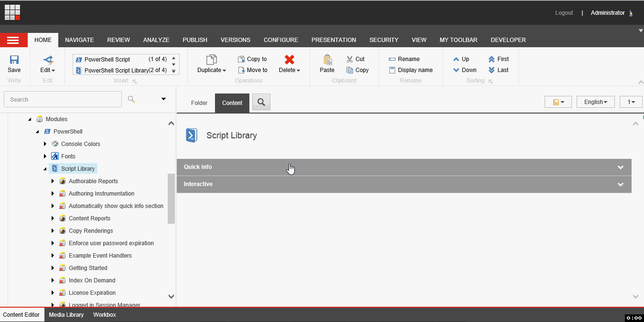Collapse the Script Library node
Viewport: 644px width, 322px height.
coord(45,169)
